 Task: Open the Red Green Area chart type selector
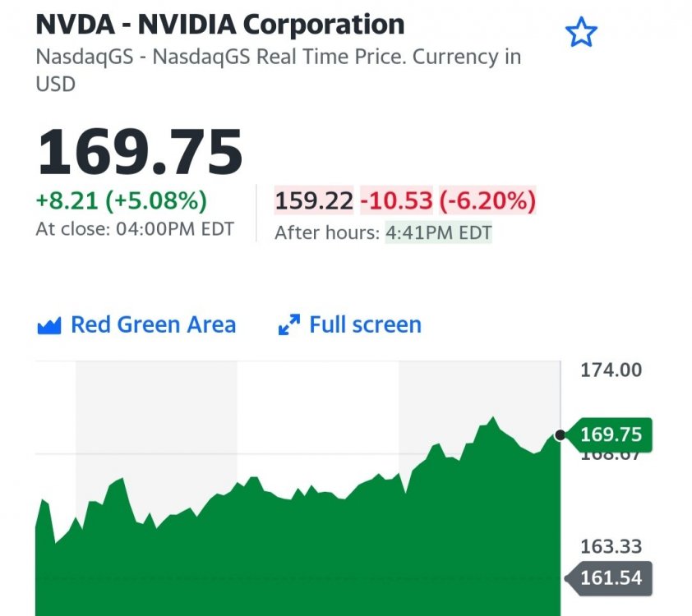point(153,325)
